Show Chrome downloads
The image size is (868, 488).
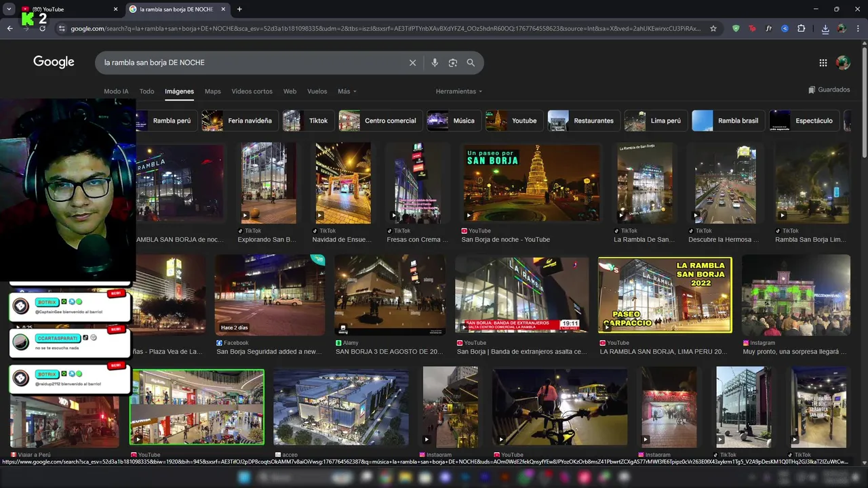pyautogui.click(x=825, y=28)
